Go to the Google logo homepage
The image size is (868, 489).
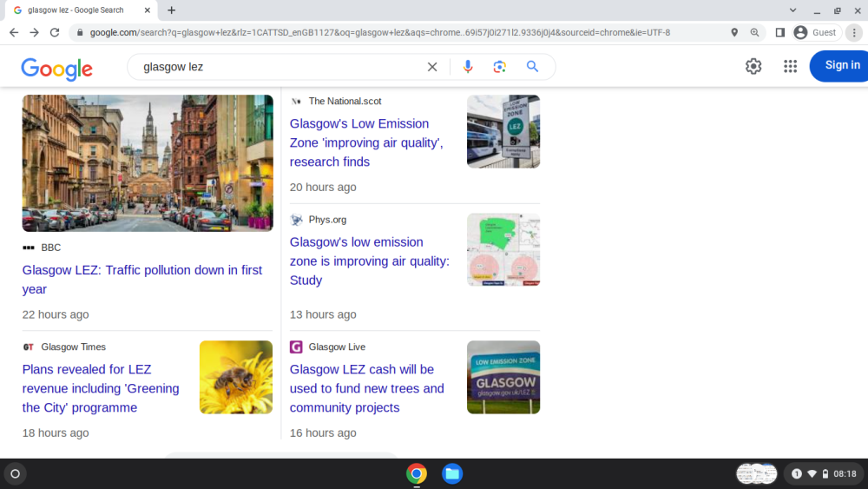(57, 69)
